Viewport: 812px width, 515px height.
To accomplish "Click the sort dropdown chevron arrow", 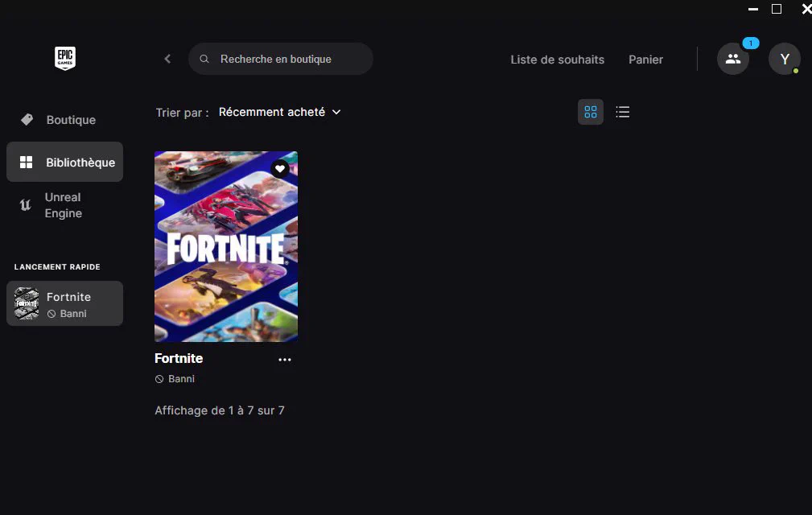I will (x=336, y=112).
